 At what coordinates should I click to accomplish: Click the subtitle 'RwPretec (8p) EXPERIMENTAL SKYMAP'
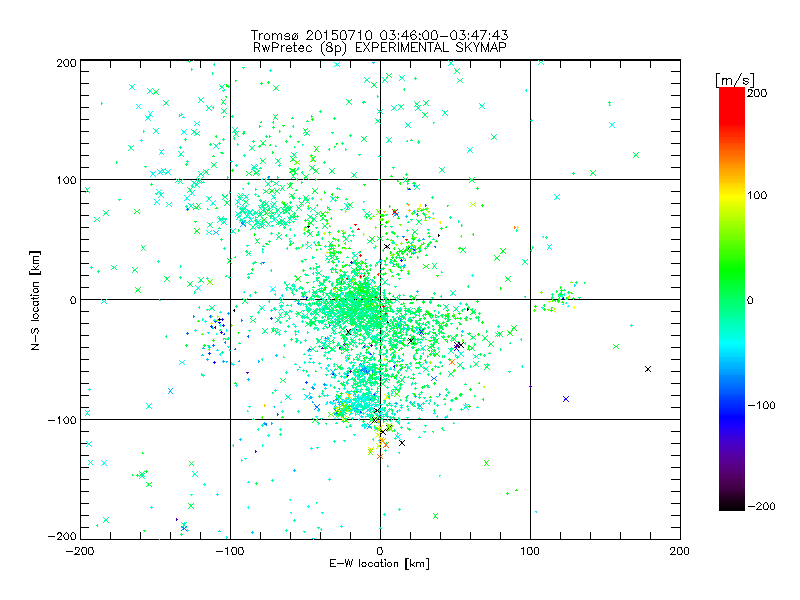pyautogui.click(x=380, y=48)
